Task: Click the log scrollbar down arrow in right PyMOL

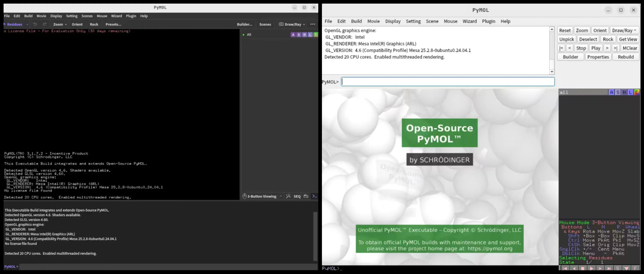Action: 552,72
